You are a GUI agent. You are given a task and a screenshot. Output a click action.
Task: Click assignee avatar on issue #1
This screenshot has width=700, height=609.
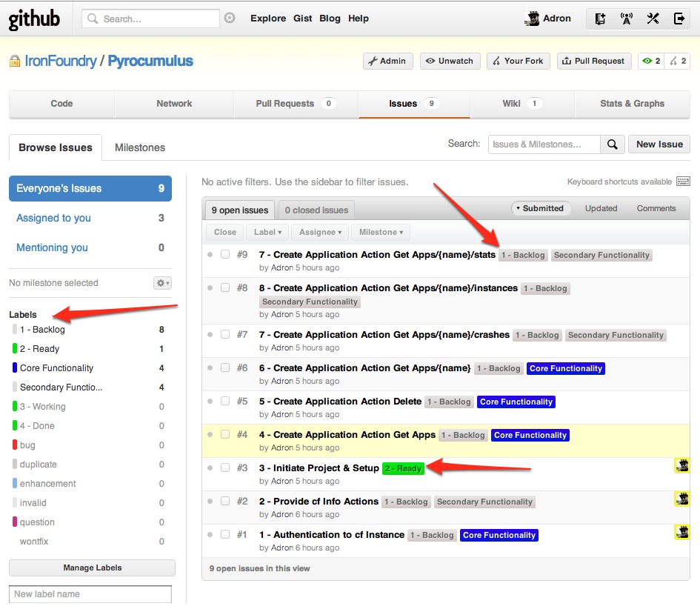coord(681,532)
